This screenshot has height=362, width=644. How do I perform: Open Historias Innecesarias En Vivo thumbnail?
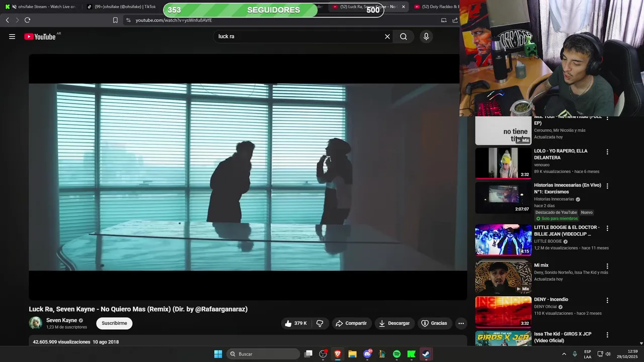point(503,198)
